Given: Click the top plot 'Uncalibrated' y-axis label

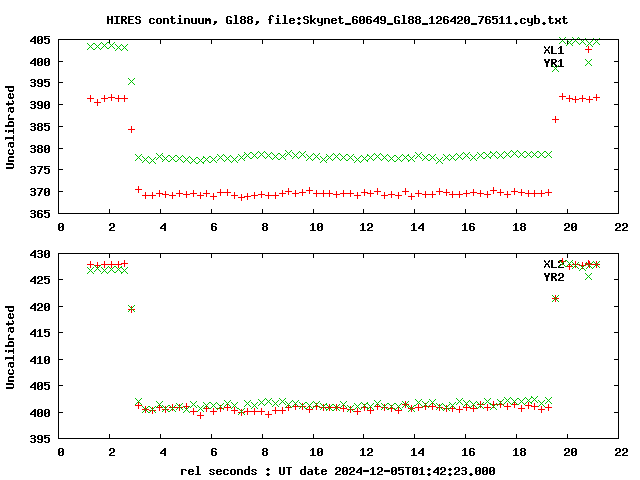Looking at the screenshot, I should point(10,127).
